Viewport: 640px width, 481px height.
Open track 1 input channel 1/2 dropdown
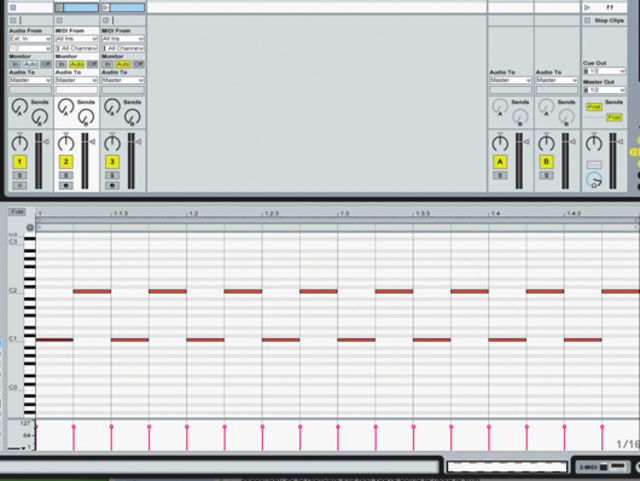[x=30, y=49]
